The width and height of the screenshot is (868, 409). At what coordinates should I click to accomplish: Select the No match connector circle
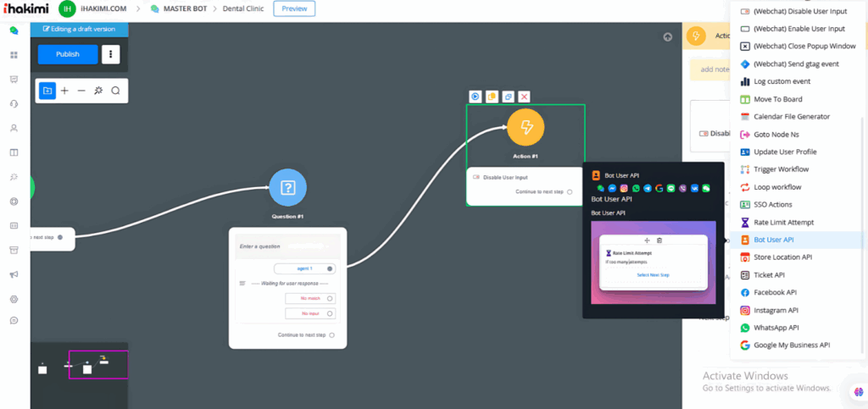pyautogui.click(x=330, y=298)
